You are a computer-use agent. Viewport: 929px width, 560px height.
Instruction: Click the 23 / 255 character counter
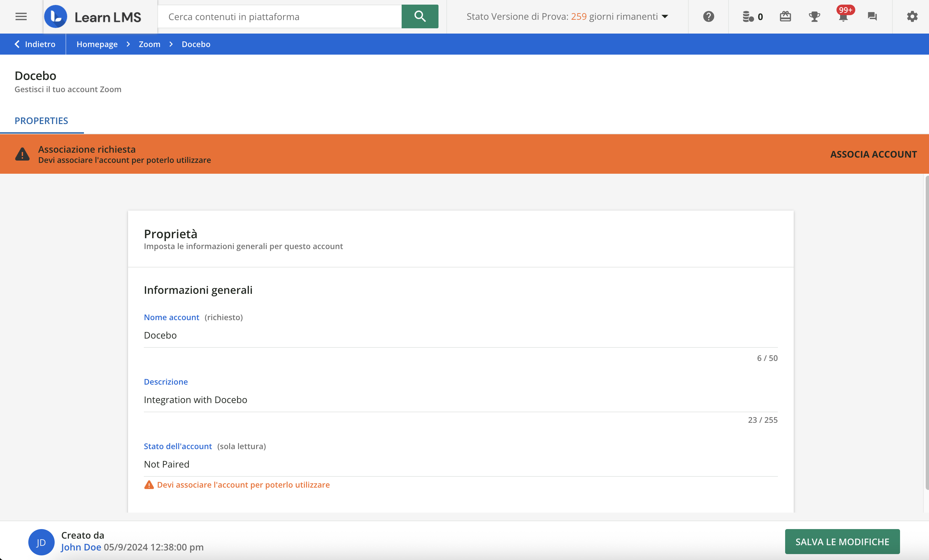[762, 420]
